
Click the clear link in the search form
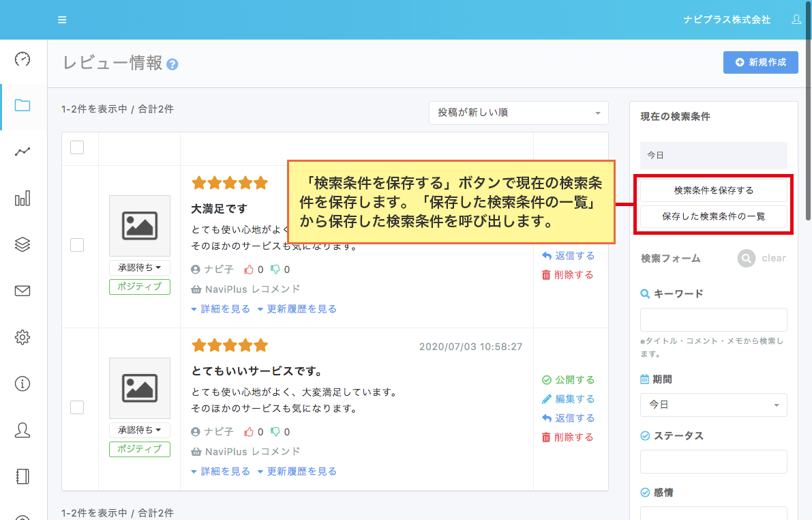(773, 258)
